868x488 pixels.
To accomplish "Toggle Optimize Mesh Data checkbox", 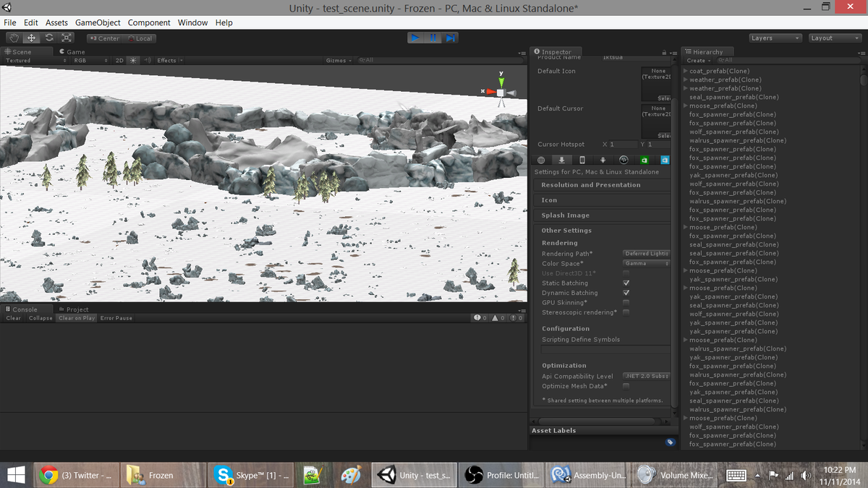I will coord(626,386).
